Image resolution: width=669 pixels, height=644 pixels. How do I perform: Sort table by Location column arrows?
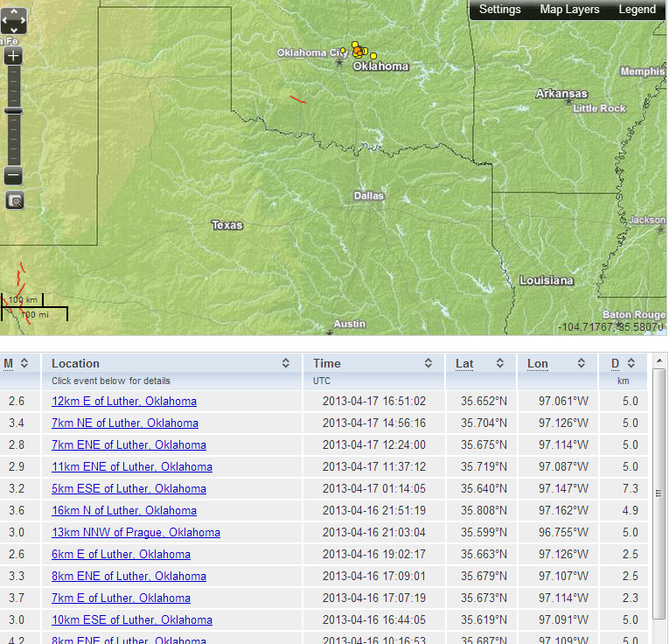(x=285, y=363)
